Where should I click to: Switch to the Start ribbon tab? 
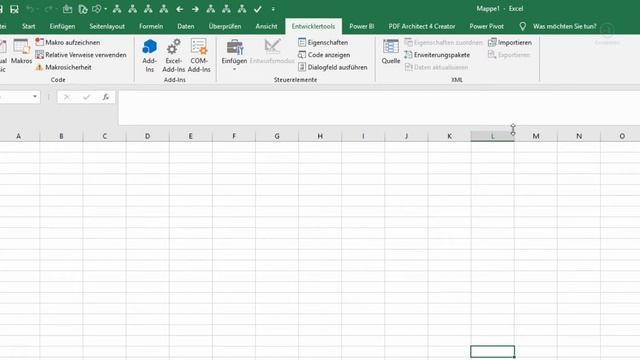(x=29, y=26)
